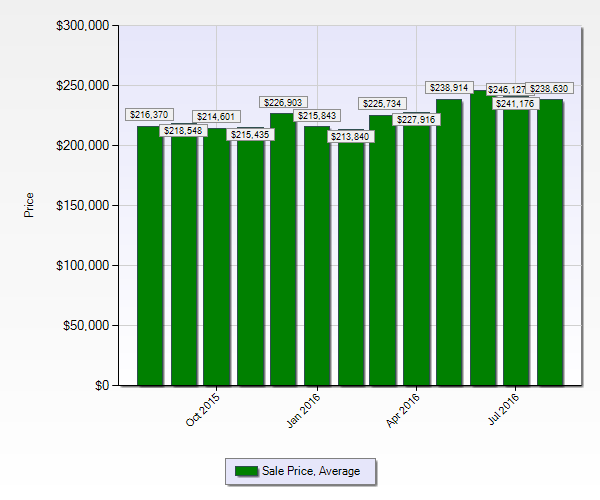Click the $213,840 data label
This screenshot has width=600, height=500.
pos(351,137)
